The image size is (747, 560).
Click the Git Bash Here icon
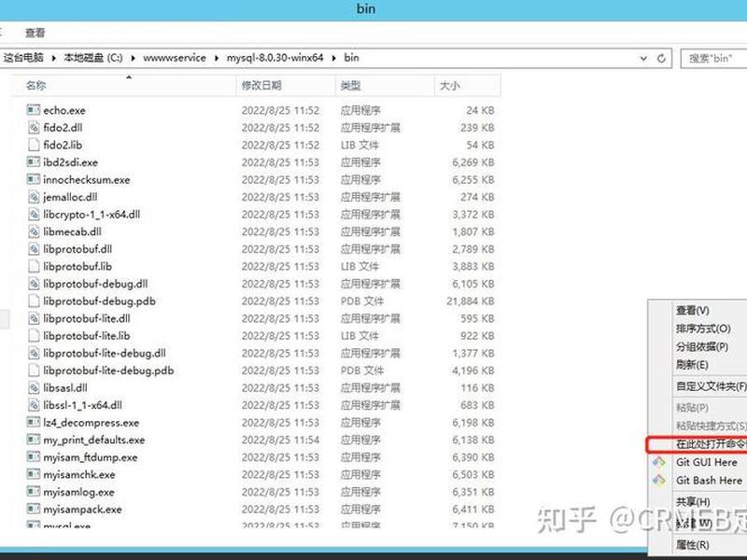[659, 480]
